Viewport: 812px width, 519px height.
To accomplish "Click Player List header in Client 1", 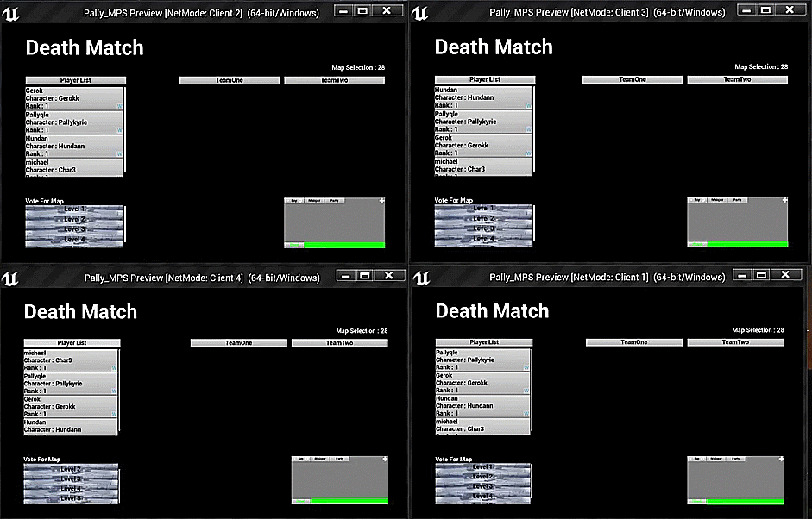I will (484, 342).
